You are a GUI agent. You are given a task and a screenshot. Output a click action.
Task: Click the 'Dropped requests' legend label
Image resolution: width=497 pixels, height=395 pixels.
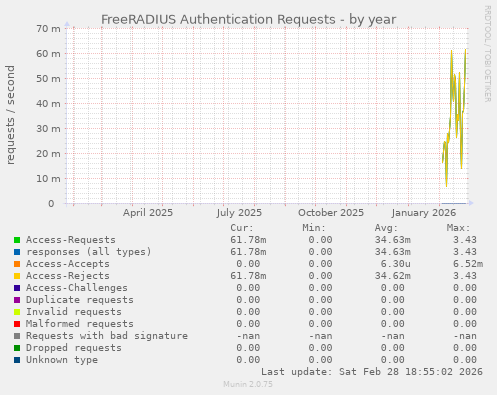[74, 348]
